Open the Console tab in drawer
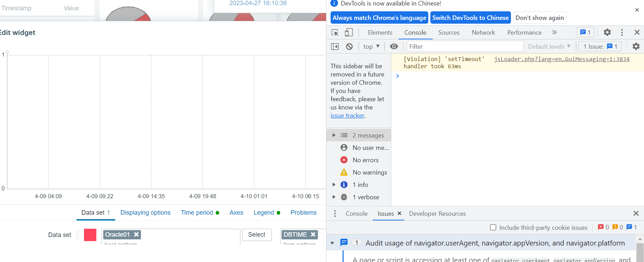Image resolution: width=644 pixels, height=262 pixels. pyautogui.click(x=357, y=214)
